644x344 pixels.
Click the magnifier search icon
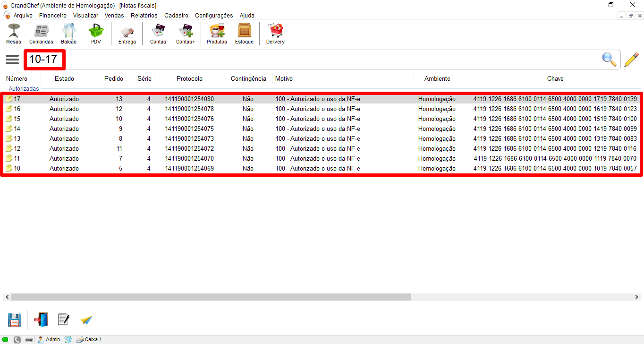tap(609, 60)
